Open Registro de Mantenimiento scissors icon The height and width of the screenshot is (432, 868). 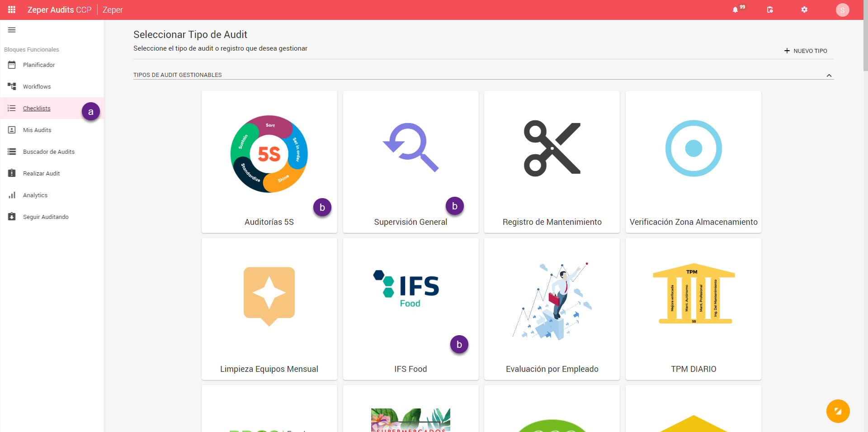click(x=552, y=148)
